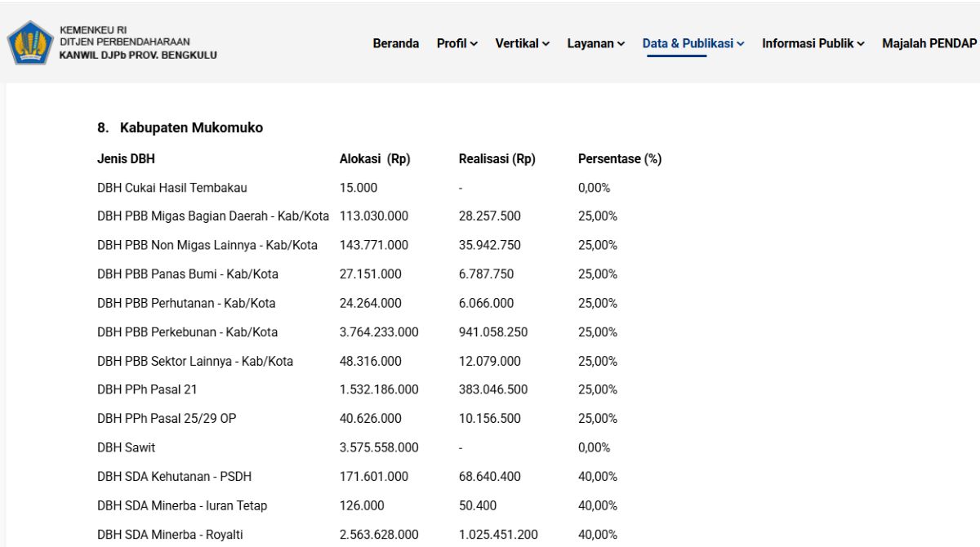This screenshot has height=547, width=980.
Task: Select the DBH Sawit row label
Action: point(126,447)
